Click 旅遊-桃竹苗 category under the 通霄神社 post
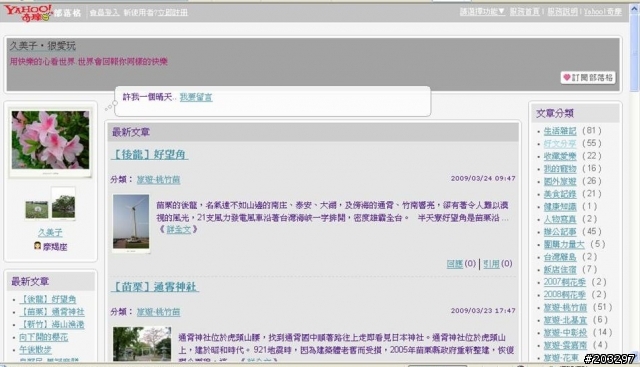Screen dimensions: 640x367 (x=158, y=312)
